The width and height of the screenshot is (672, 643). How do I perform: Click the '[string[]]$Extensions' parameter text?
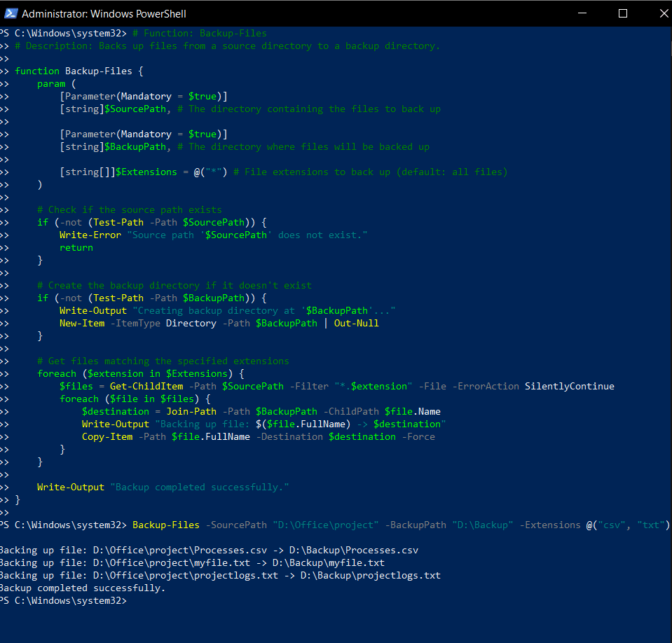coord(118,172)
